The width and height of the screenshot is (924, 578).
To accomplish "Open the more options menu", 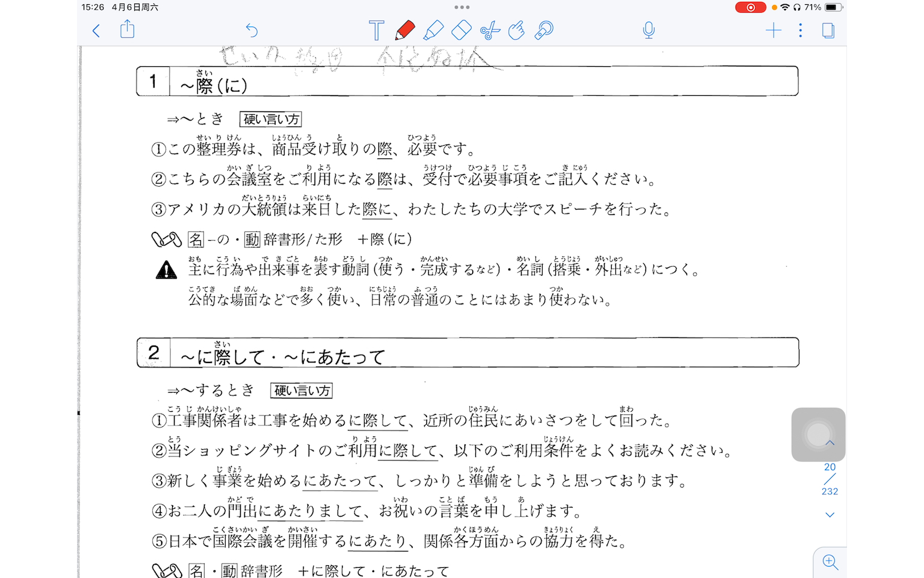I will tap(800, 30).
